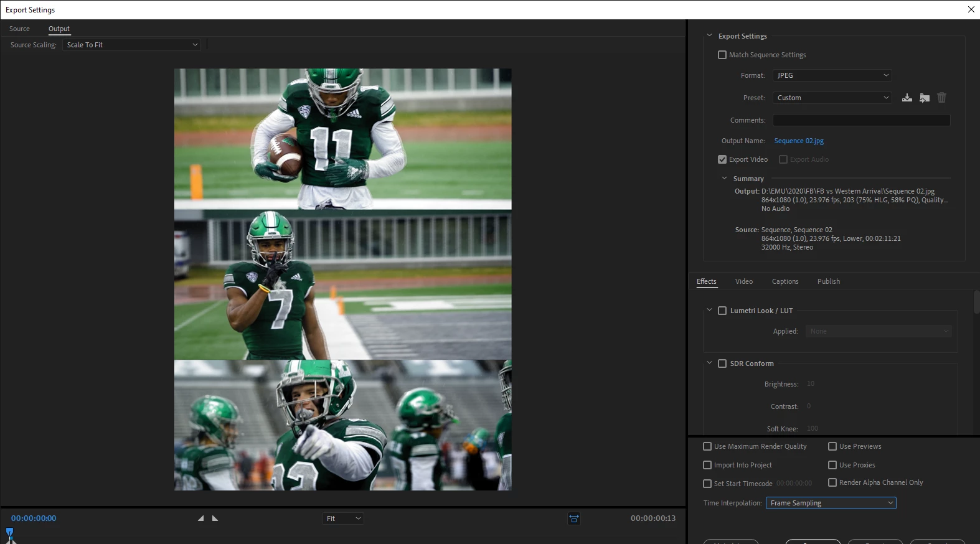980x544 pixels.
Task: Click the '32000 Hz, Stereo' source line
Action: point(787,247)
